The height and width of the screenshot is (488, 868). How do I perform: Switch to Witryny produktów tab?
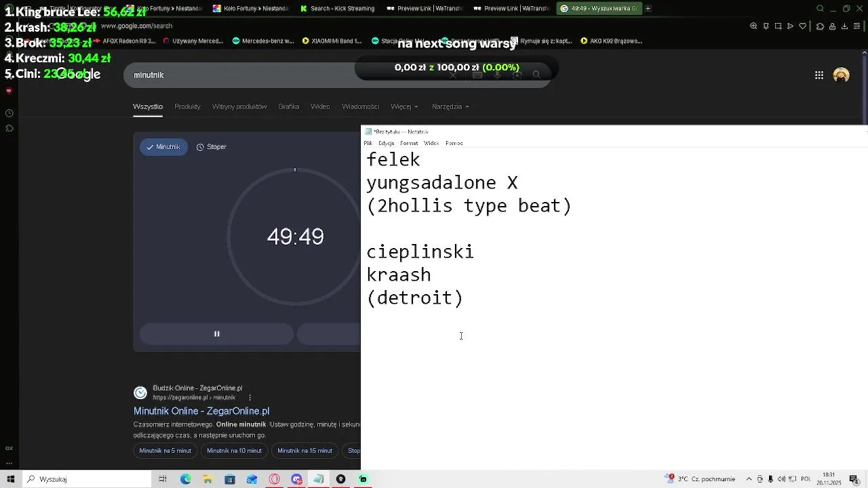click(239, 106)
